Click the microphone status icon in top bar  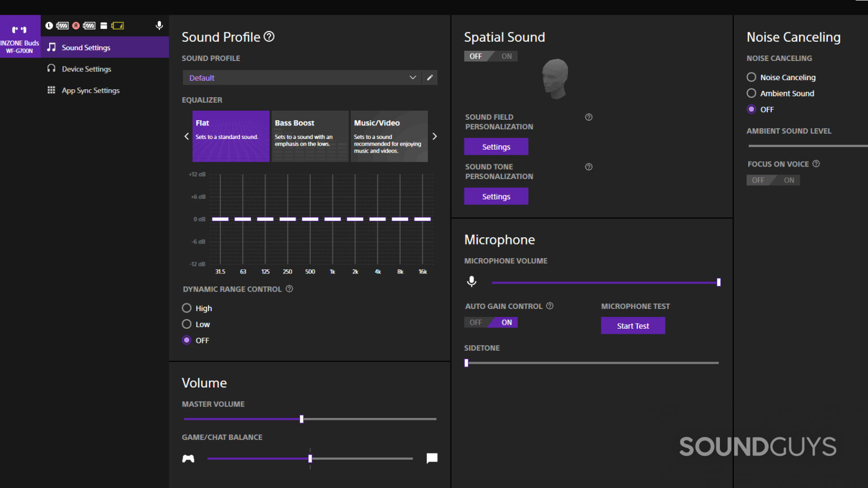point(159,25)
